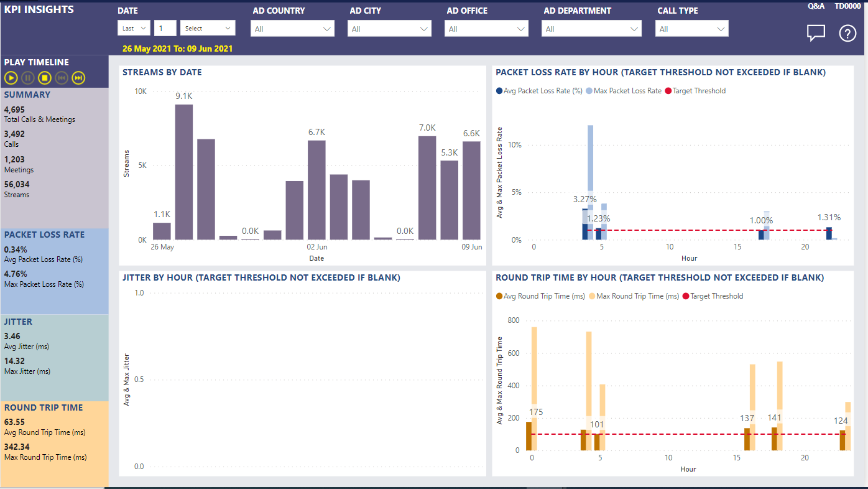
Task: Click the 4,695 Total Calls & Meetings value
Action: tap(14, 110)
